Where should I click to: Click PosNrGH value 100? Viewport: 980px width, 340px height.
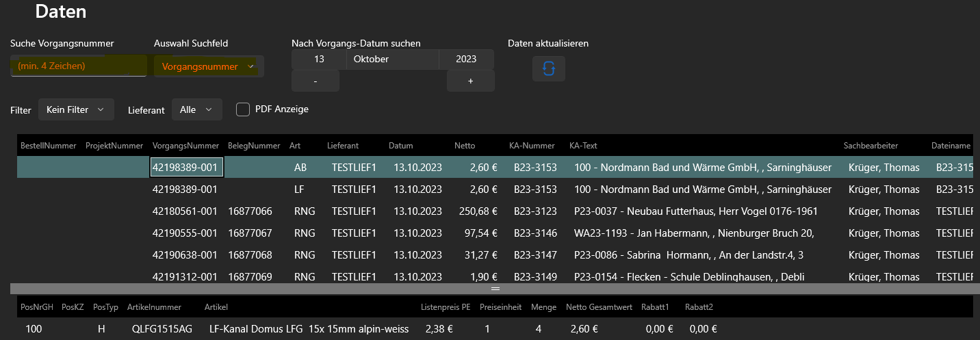coord(34,329)
